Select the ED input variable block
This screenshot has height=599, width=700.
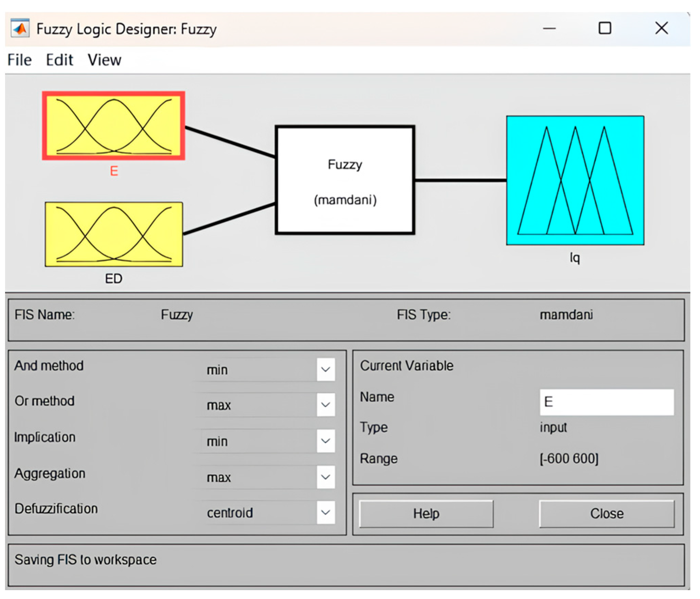click(x=113, y=234)
